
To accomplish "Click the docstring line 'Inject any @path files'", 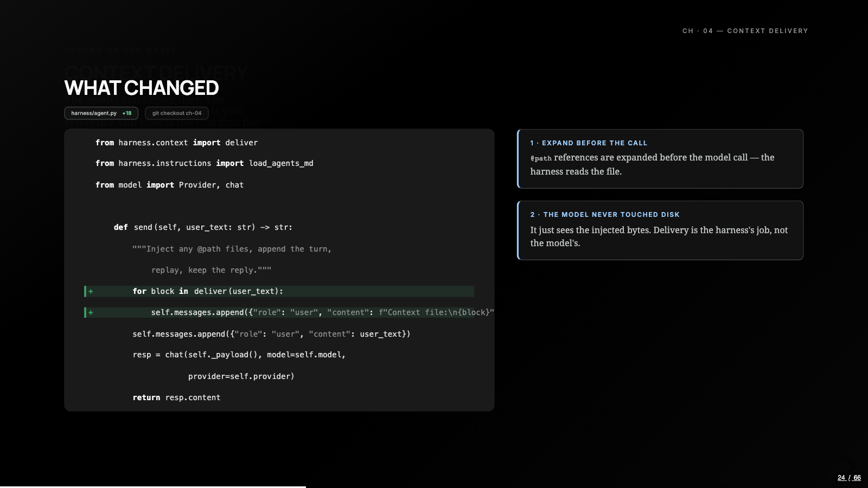I will pos(232,249).
